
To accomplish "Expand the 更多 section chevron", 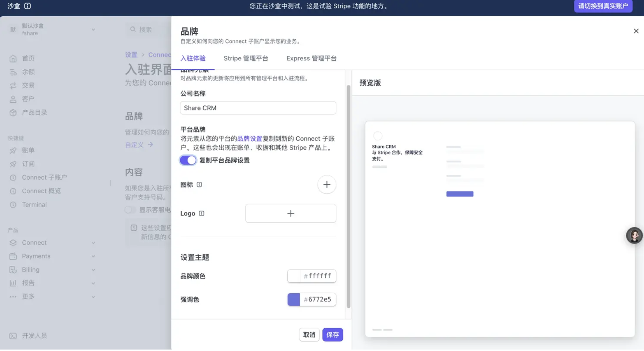I will (93, 297).
